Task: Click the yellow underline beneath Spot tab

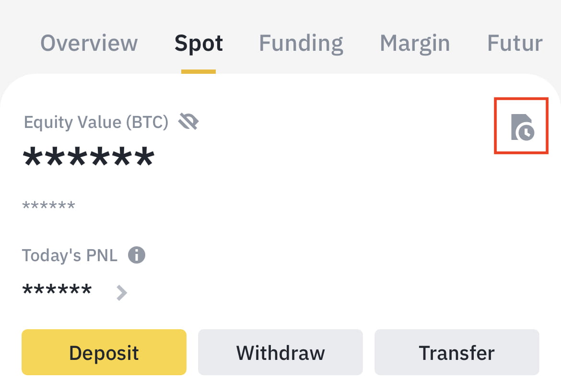Action: [199, 72]
